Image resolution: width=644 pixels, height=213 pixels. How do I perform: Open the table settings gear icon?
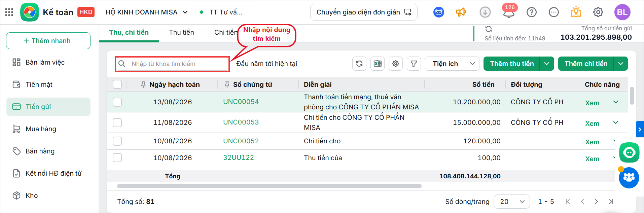click(396, 64)
